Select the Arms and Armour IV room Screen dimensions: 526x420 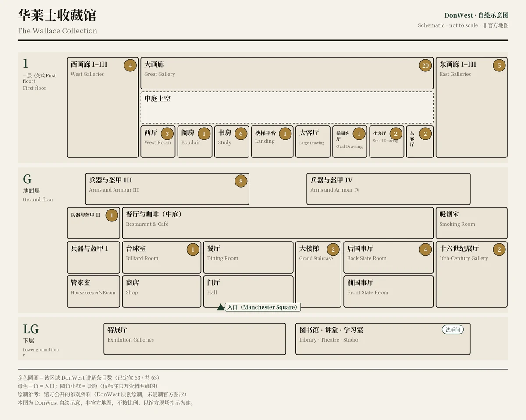point(388,189)
